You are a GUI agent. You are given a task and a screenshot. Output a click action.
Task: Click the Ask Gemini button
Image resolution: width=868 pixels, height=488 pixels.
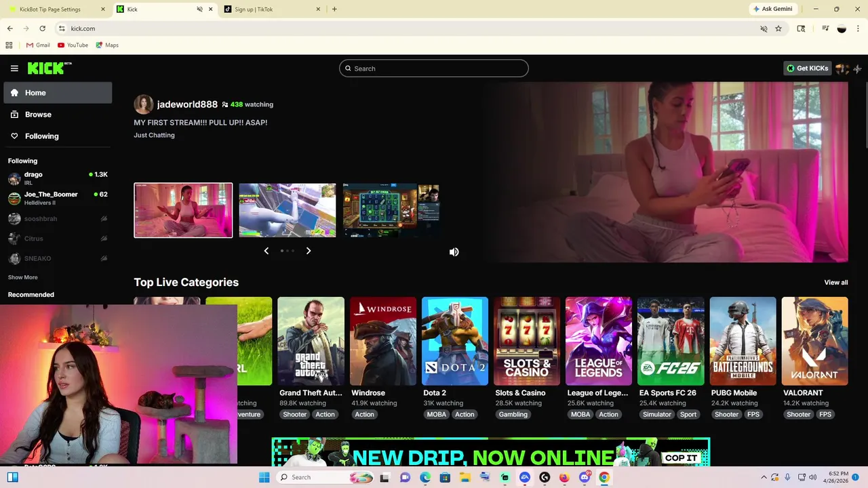tap(772, 9)
